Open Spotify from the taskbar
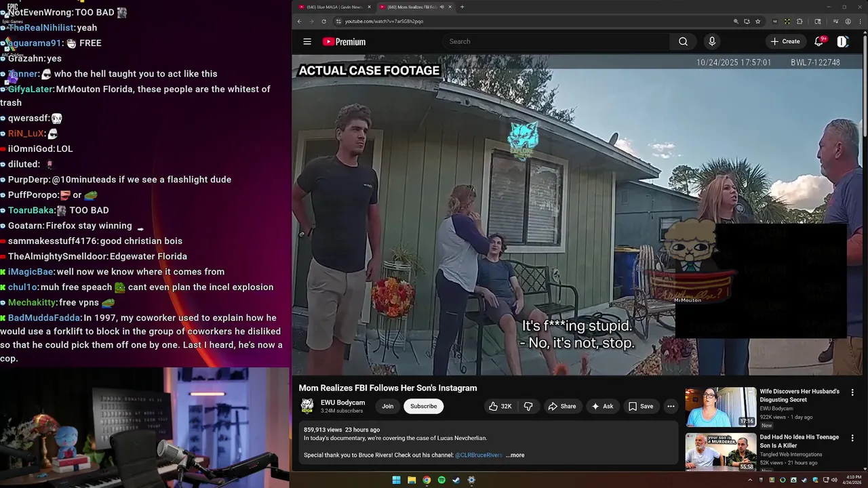 [x=441, y=480]
